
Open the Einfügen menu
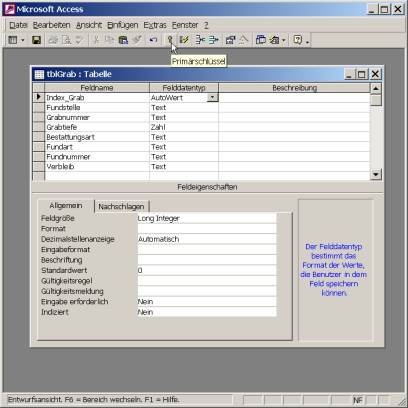[x=122, y=25]
